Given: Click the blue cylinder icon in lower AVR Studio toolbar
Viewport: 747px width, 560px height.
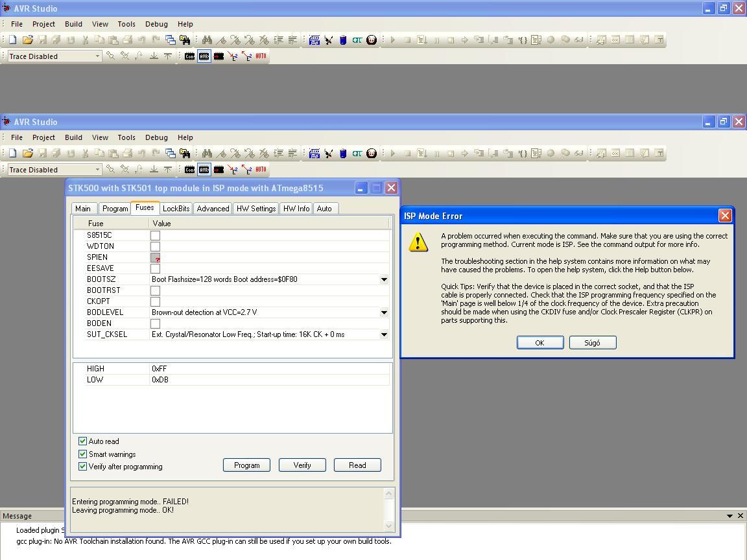Looking at the screenshot, I should 343,154.
